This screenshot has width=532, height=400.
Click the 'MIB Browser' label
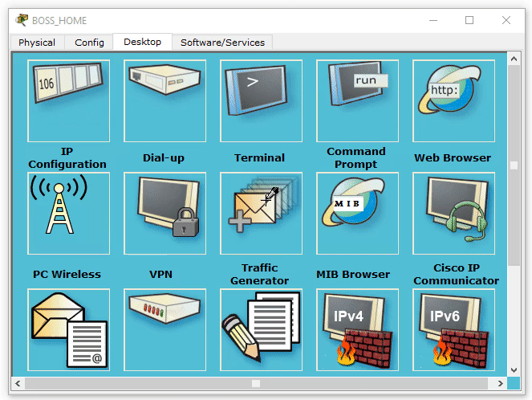[x=353, y=275]
